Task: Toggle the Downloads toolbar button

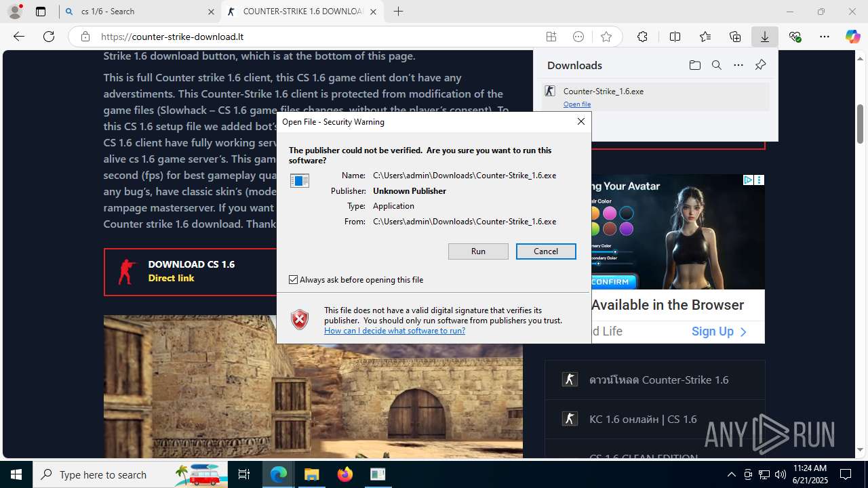Action: tap(765, 37)
